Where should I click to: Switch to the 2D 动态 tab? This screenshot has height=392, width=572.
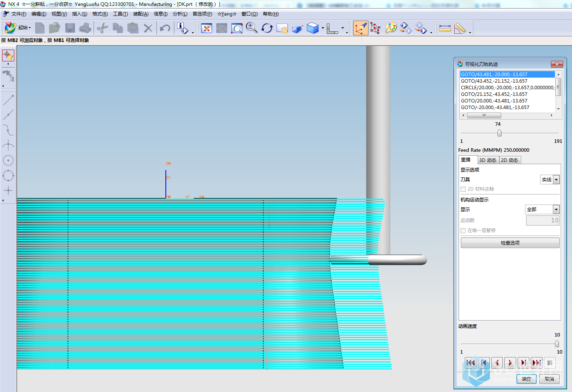point(509,160)
